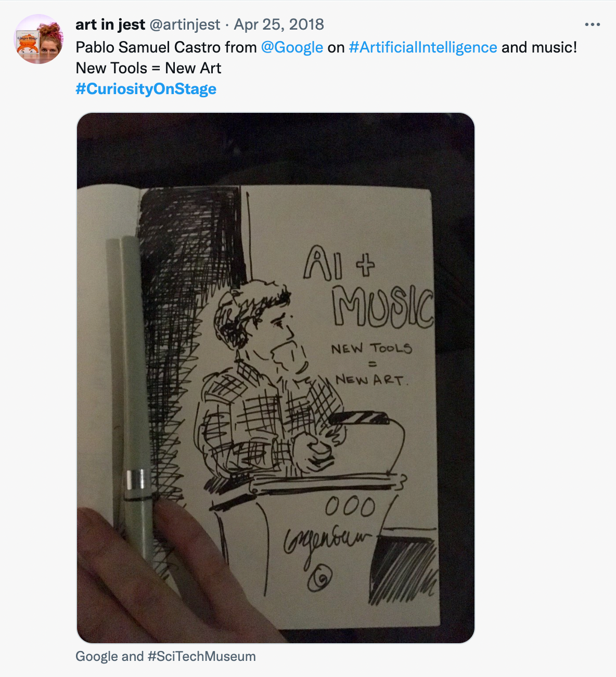Click the handwritten 'NEW TOOLS' text in the sketch

click(x=371, y=348)
